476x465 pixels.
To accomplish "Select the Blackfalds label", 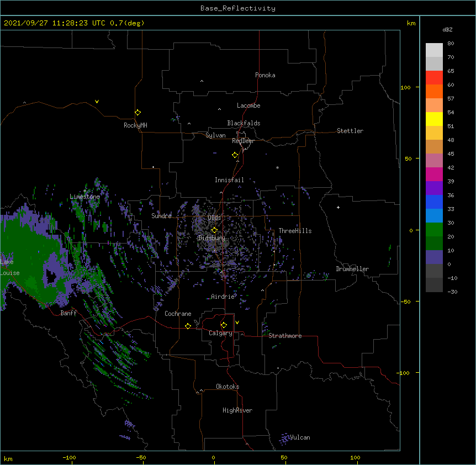I will [x=244, y=123].
